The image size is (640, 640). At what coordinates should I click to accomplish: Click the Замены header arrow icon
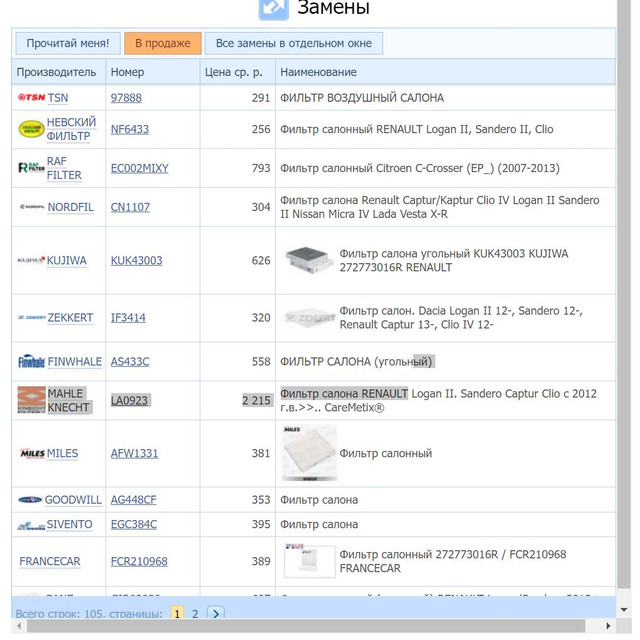pyautogui.click(x=273, y=9)
